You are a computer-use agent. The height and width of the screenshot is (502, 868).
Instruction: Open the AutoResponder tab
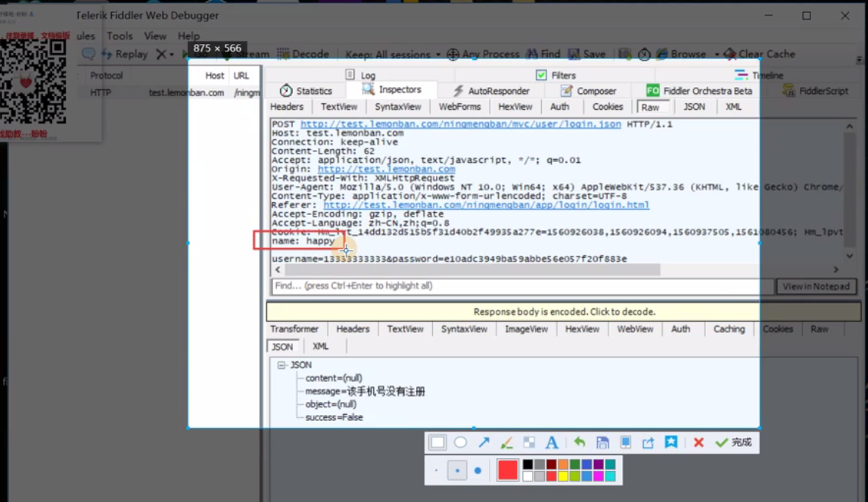[492, 91]
